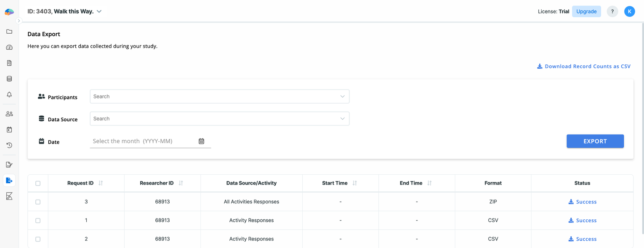The image size is (644, 248).
Task: Open notifications via the bell icon
Action: pyautogui.click(x=9, y=94)
